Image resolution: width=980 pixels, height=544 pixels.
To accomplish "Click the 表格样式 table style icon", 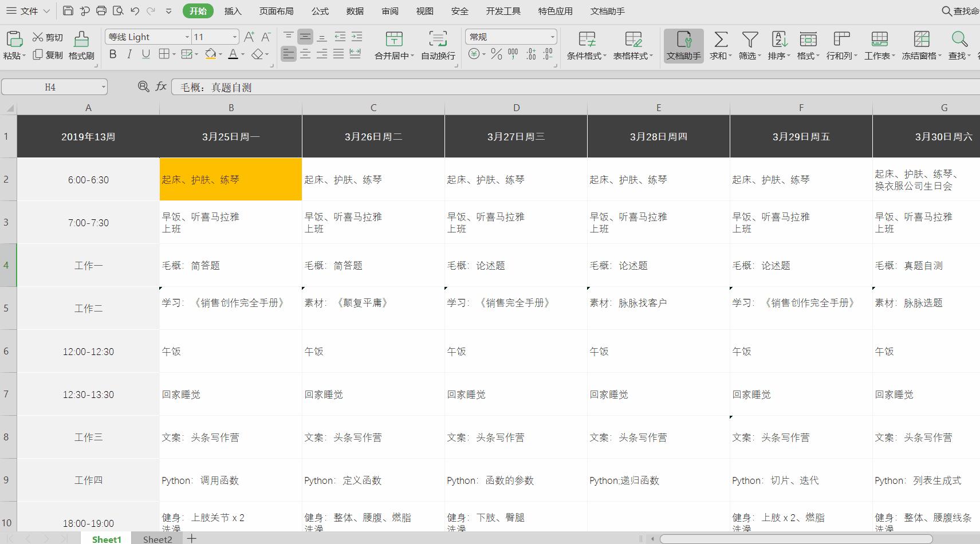I will (633, 41).
